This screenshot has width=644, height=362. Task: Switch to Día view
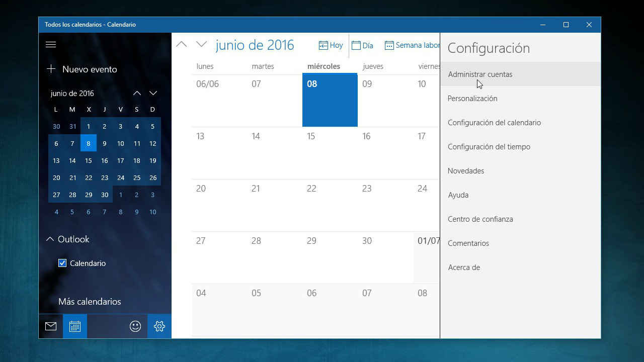362,45
